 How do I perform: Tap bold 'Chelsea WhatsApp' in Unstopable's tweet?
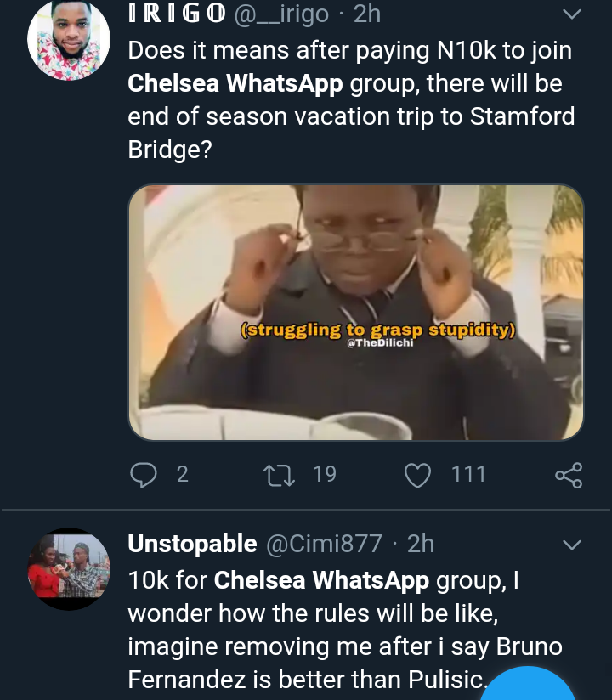click(x=322, y=580)
